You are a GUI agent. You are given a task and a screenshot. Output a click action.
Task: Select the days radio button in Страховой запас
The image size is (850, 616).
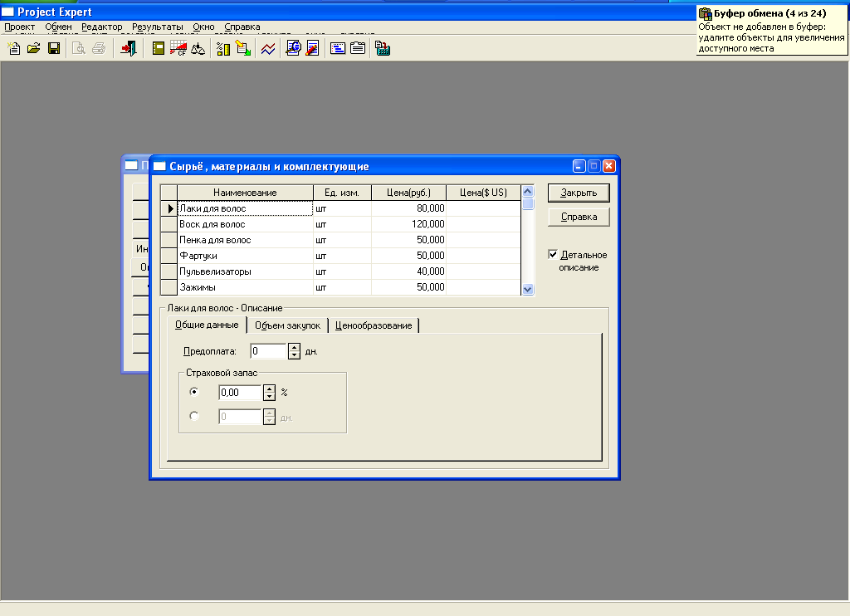pos(195,417)
